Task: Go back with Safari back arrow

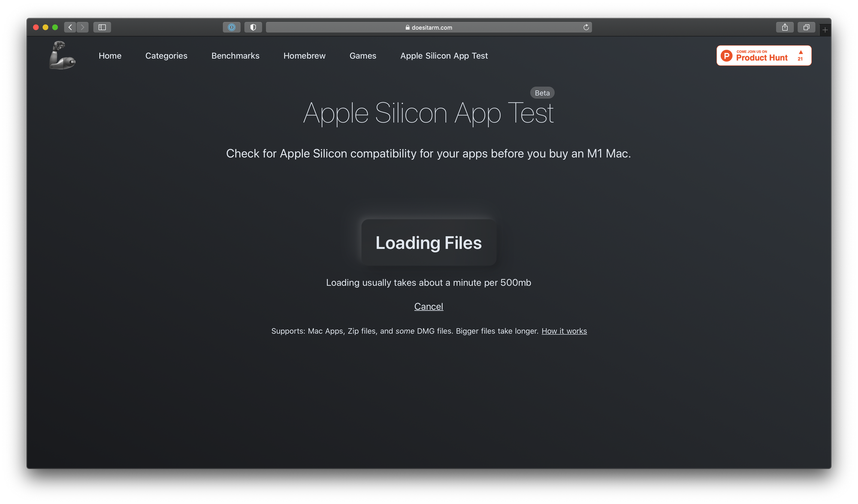Action: [x=70, y=27]
